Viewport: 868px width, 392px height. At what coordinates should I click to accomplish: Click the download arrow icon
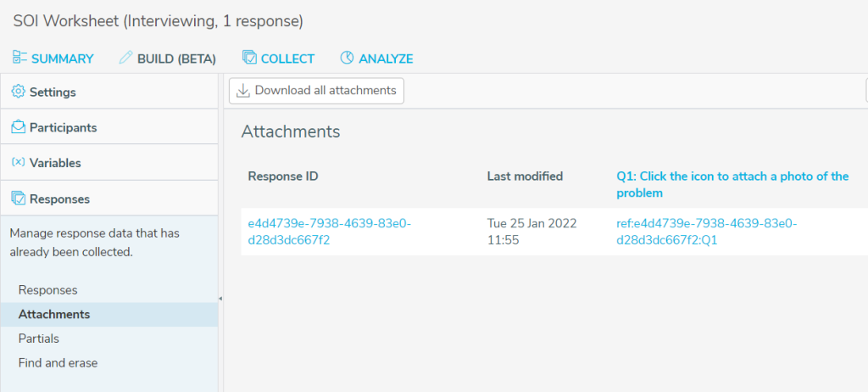pyautogui.click(x=243, y=91)
